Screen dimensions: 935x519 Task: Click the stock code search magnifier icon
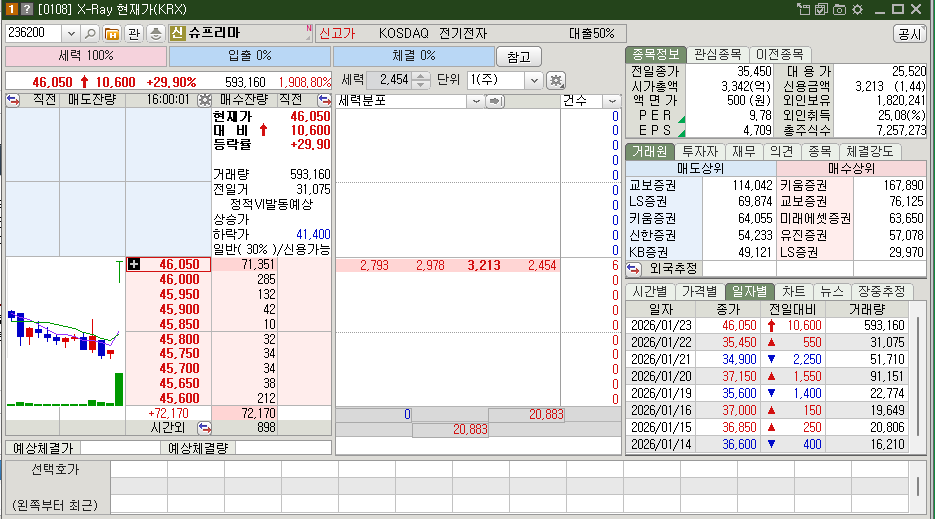pos(90,33)
